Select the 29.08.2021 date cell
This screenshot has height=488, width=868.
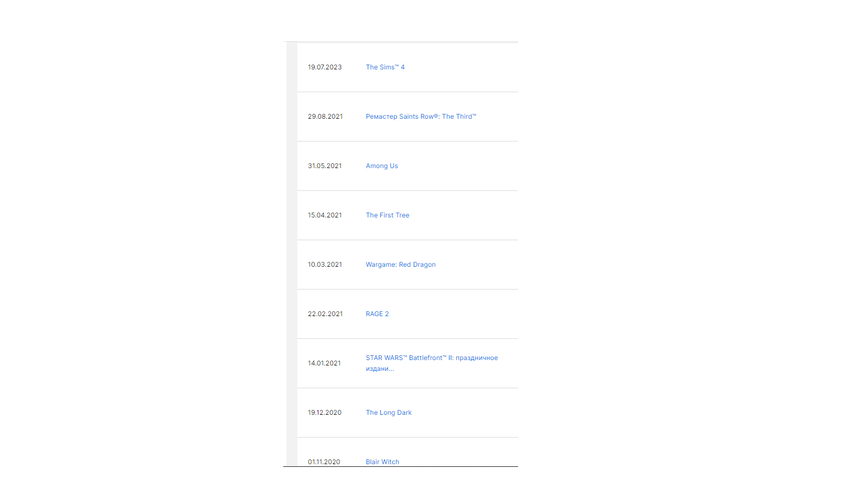click(x=325, y=117)
